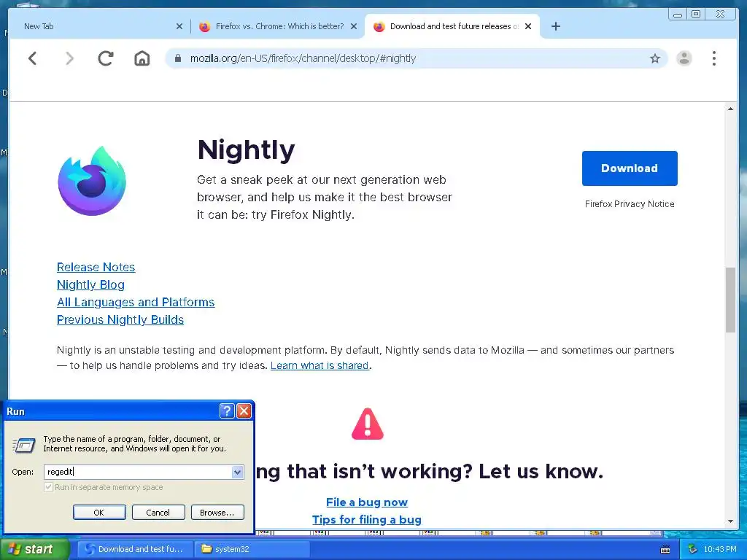Click Browse... in the Run dialog
Viewport: 747px width, 560px height.
click(x=217, y=513)
